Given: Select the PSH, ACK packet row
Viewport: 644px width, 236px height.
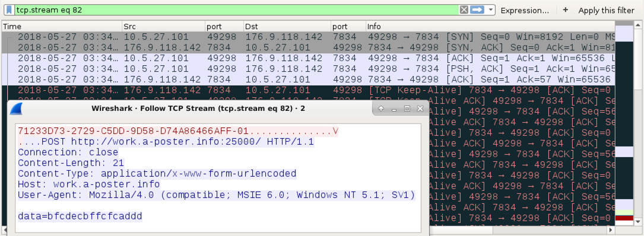Looking at the screenshot, I should point(308,69).
